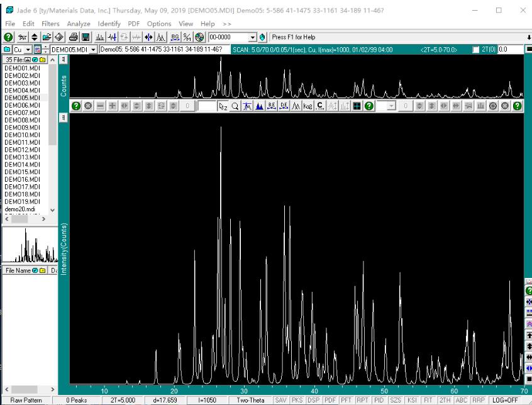
Task: Click the up chevron above the file list
Action: pyautogui.click(x=53, y=60)
